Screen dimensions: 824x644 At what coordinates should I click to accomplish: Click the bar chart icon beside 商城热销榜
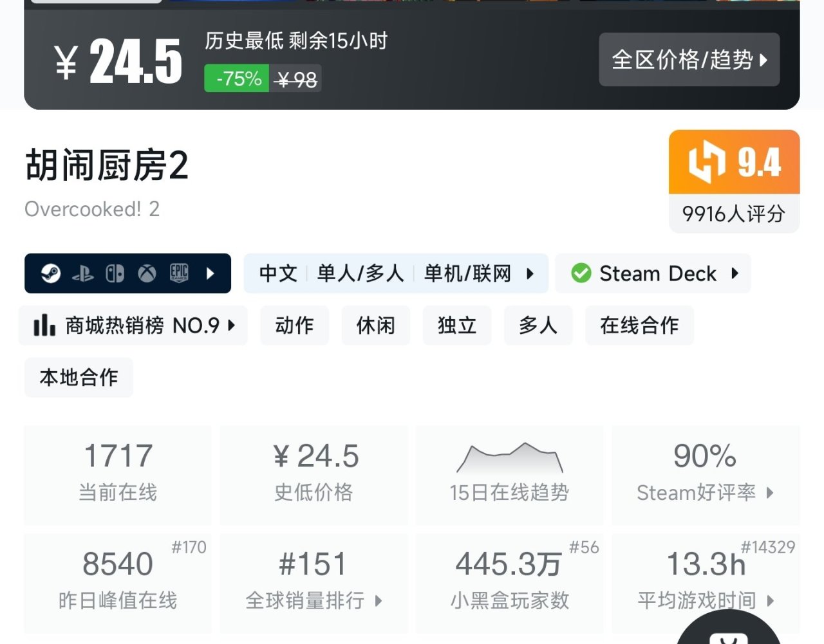44,326
